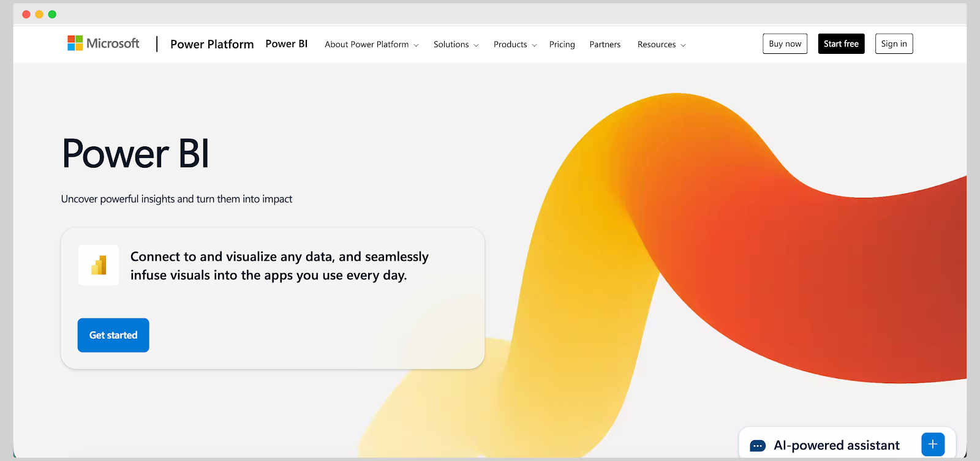Viewport: 980px width, 461px height.
Task: Click the Microsoft logo
Action: 104,43
